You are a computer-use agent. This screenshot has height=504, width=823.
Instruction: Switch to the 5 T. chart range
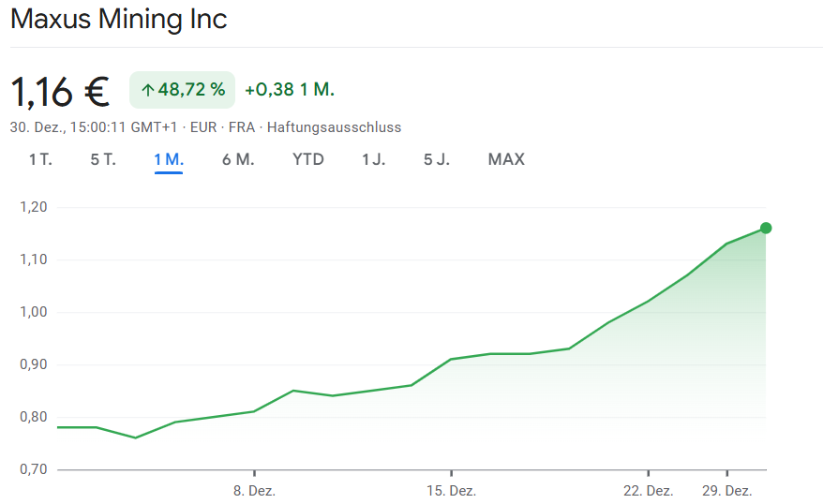[x=103, y=159]
